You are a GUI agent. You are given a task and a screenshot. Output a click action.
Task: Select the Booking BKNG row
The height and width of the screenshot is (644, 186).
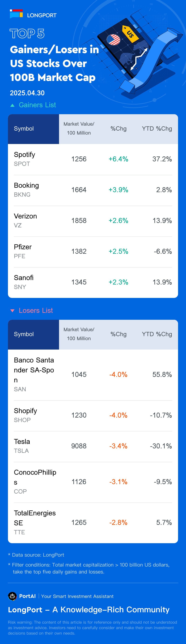point(93,190)
